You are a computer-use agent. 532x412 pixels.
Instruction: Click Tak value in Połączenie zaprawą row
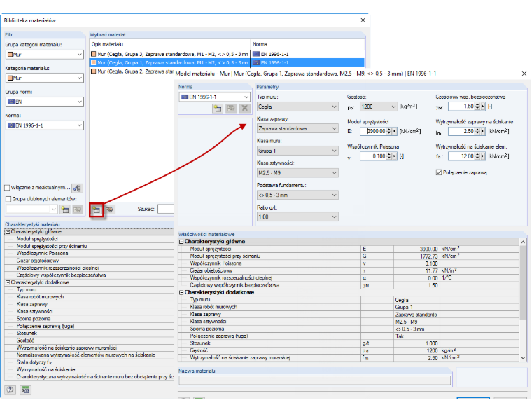[400, 336]
